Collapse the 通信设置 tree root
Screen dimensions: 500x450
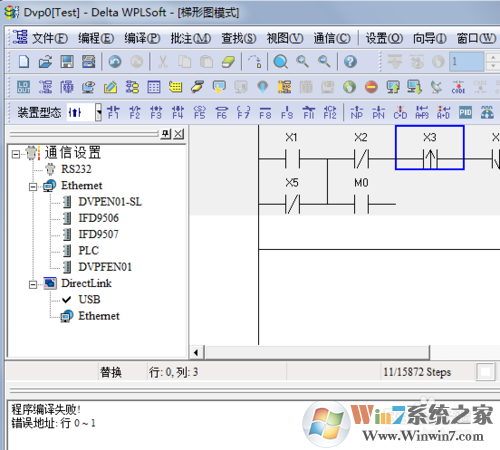[16, 154]
